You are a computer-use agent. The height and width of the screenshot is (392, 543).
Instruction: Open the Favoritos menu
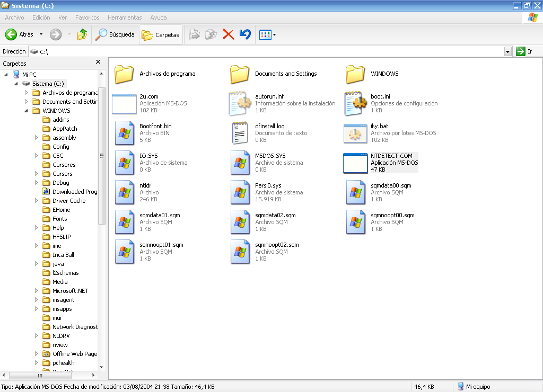(x=87, y=17)
